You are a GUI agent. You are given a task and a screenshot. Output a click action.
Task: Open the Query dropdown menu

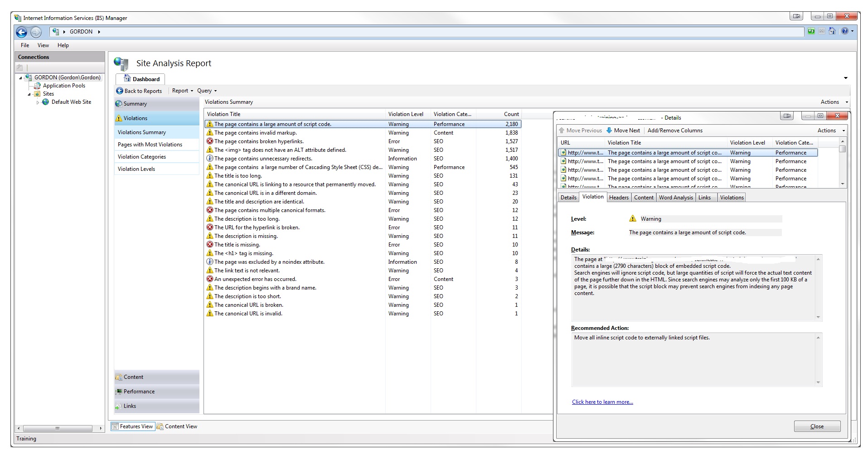(207, 91)
